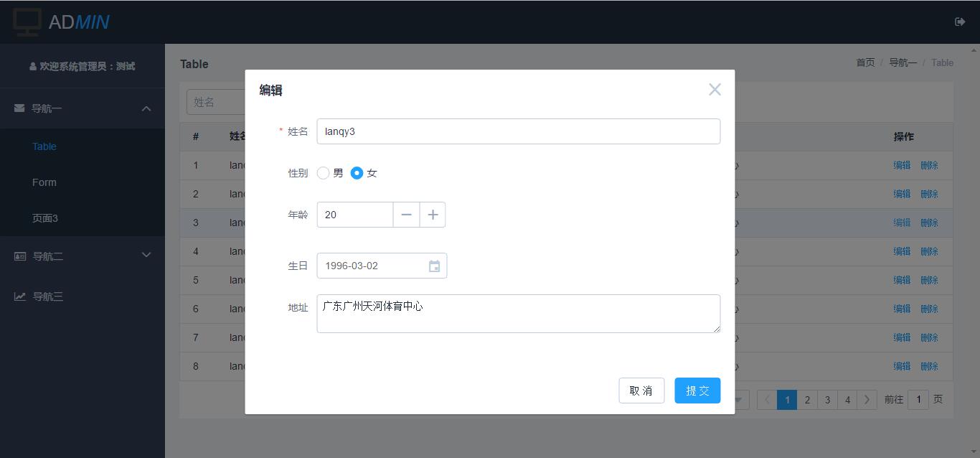Click the 姓名 search field behind dialog

point(215,102)
